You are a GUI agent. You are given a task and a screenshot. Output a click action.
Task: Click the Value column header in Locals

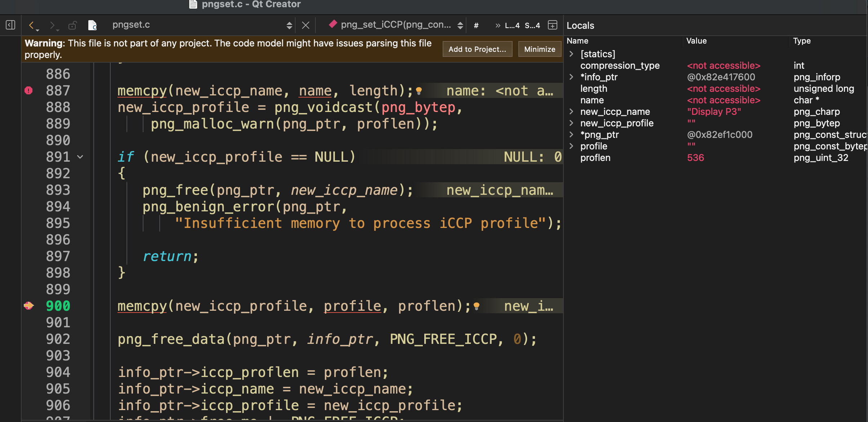click(x=696, y=41)
